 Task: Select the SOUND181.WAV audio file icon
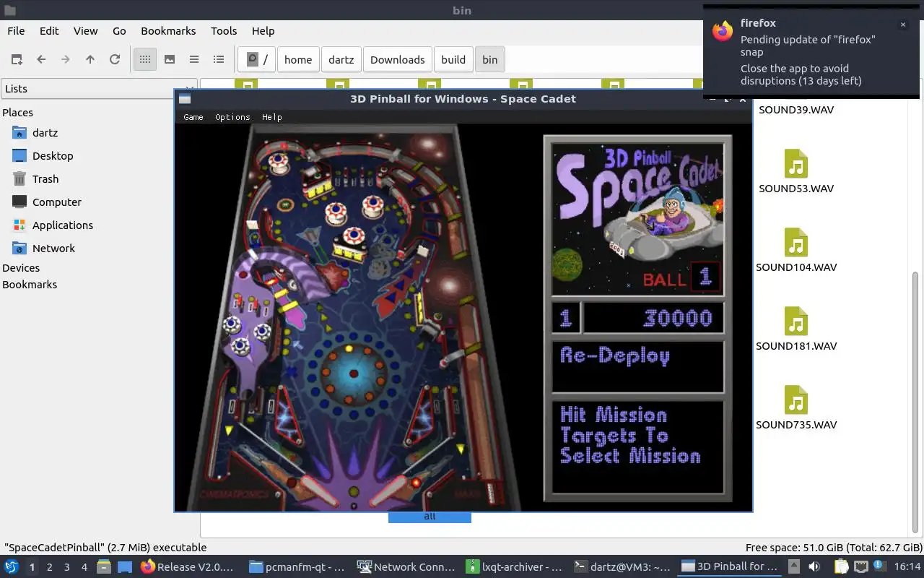pos(796,322)
